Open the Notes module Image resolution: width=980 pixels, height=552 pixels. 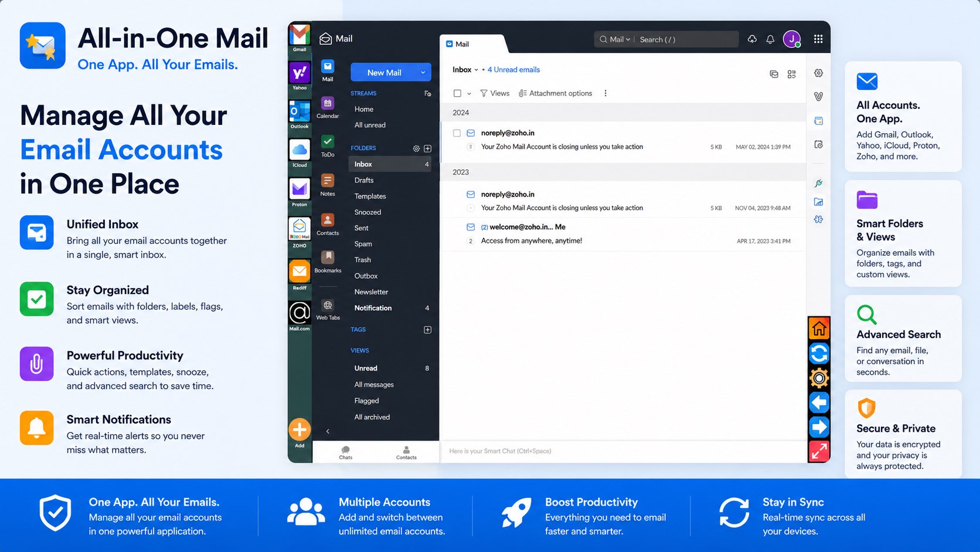click(x=328, y=185)
